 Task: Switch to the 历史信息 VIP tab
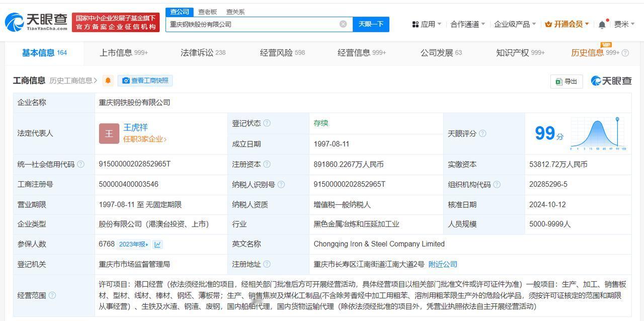tap(595, 53)
